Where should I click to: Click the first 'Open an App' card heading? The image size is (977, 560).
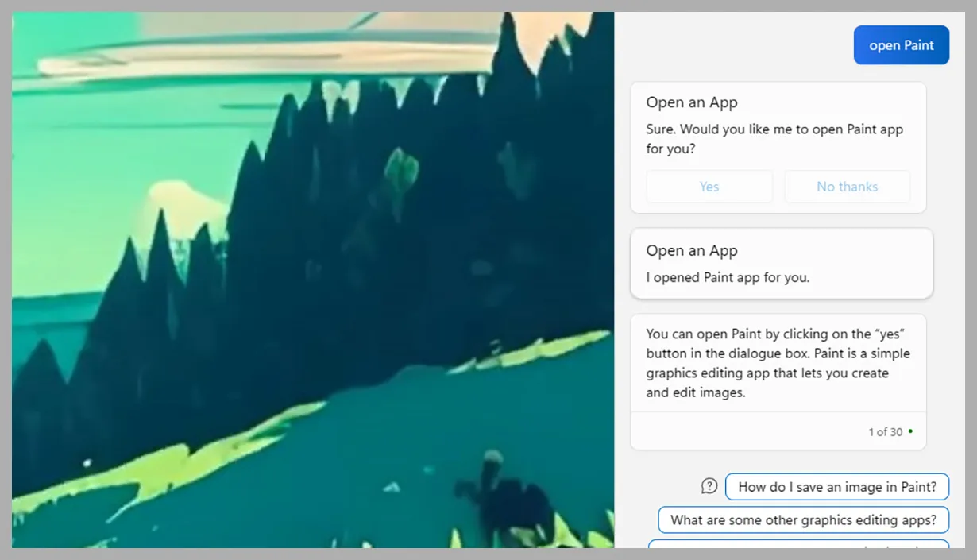692,102
